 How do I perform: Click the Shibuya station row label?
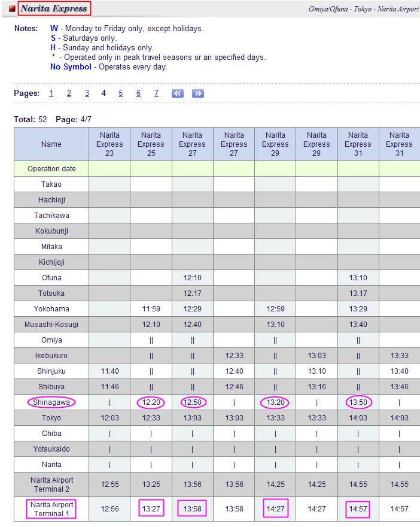point(51,387)
